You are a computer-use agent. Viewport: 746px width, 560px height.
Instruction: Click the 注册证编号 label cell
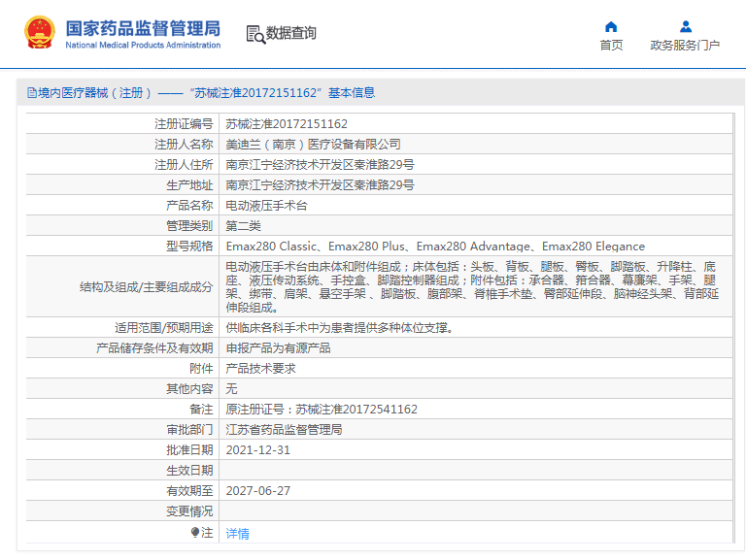coord(122,124)
